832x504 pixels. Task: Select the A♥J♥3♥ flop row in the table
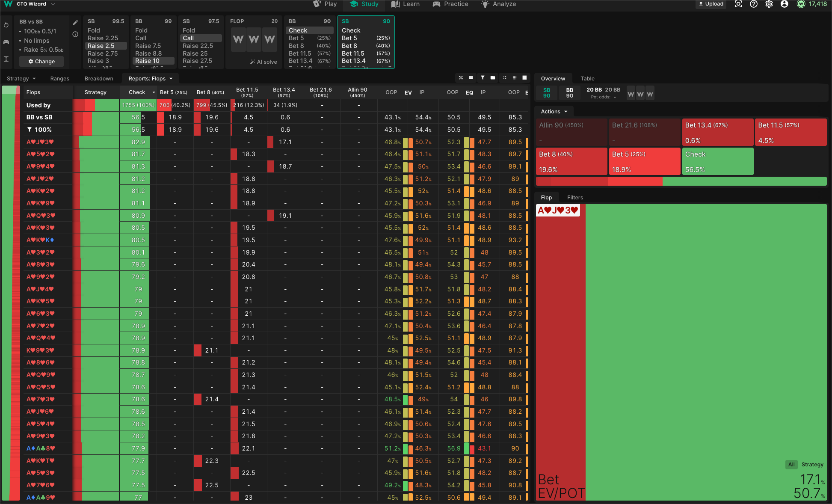point(41,142)
